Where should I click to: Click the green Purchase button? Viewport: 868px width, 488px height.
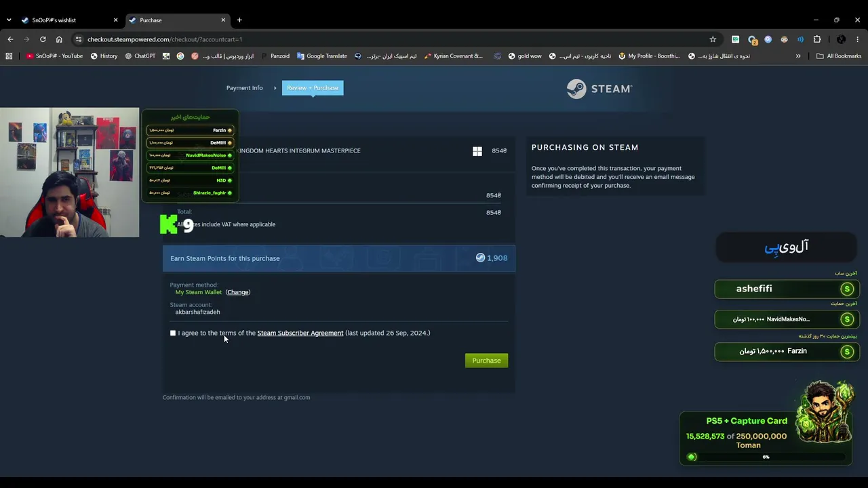(486, 361)
